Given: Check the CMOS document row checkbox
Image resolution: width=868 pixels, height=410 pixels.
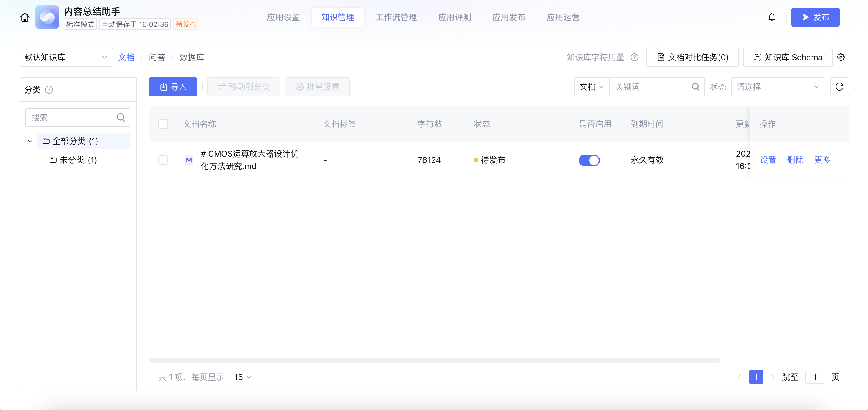Looking at the screenshot, I should point(163,160).
